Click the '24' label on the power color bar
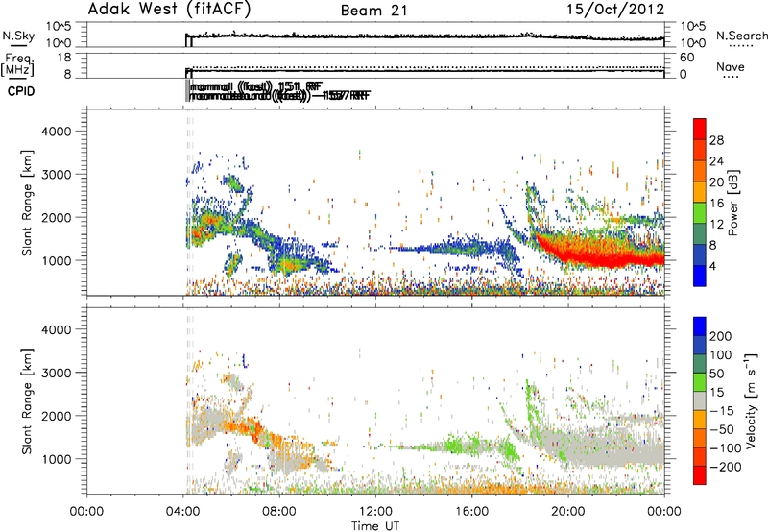The width and height of the screenshot is (768, 532). pyautogui.click(x=716, y=161)
